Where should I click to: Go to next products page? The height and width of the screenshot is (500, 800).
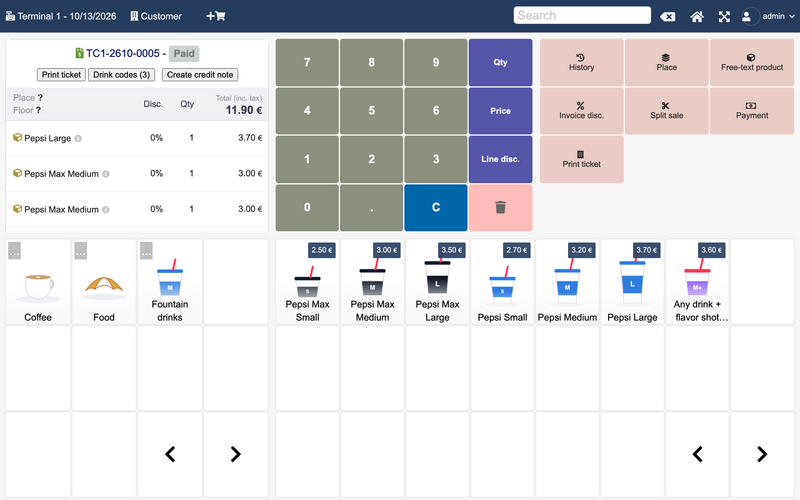point(762,454)
